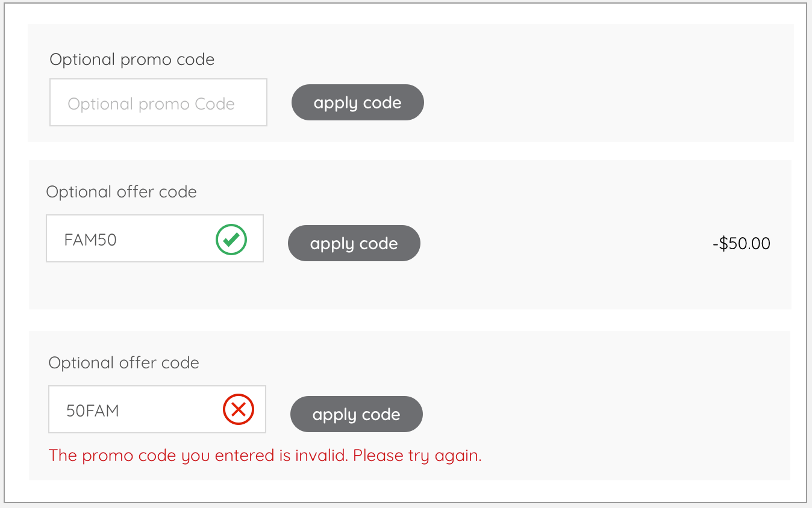Image resolution: width=812 pixels, height=508 pixels.
Task: Click apply code for the promo code field
Action: pyautogui.click(x=357, y=102)
